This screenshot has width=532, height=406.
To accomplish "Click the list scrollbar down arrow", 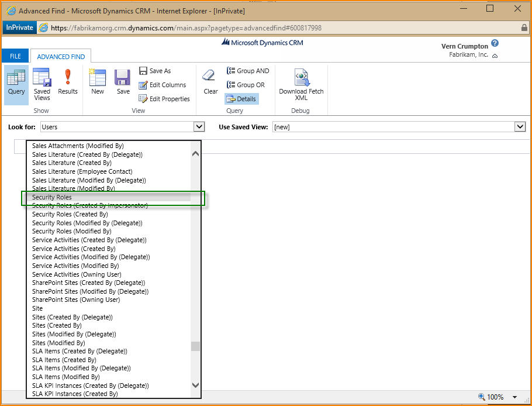I will (x=195, y=385).
